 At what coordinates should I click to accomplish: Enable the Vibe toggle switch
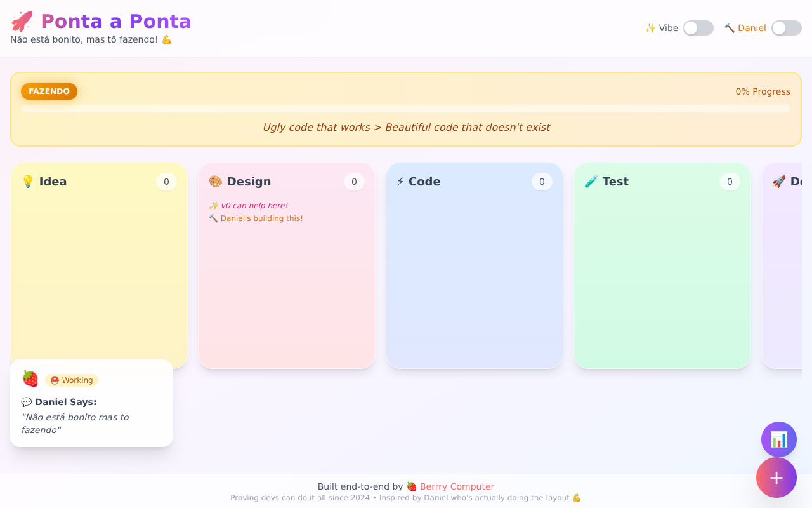698,28
